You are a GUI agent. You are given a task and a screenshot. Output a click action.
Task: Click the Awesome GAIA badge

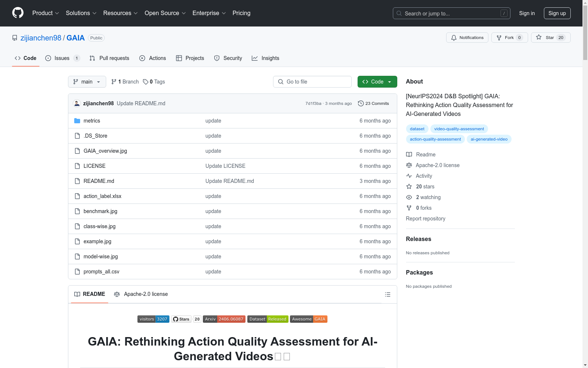tap(309, 319)
